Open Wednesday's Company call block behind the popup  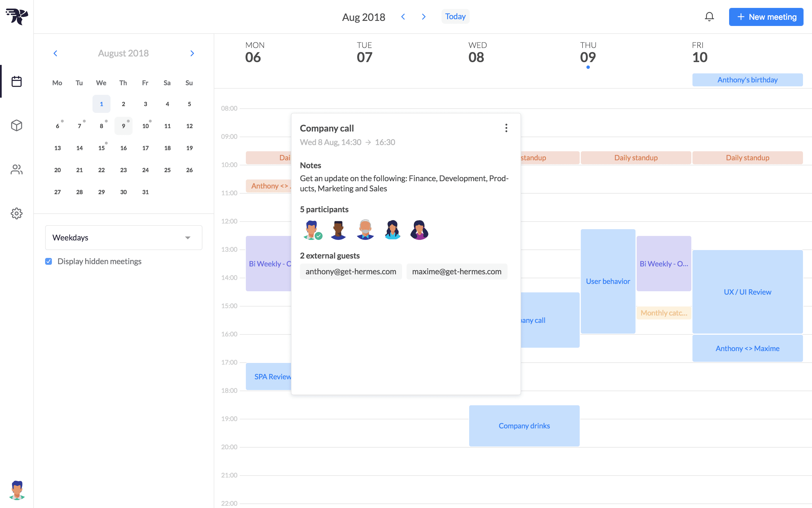click(x=550, y=320)
